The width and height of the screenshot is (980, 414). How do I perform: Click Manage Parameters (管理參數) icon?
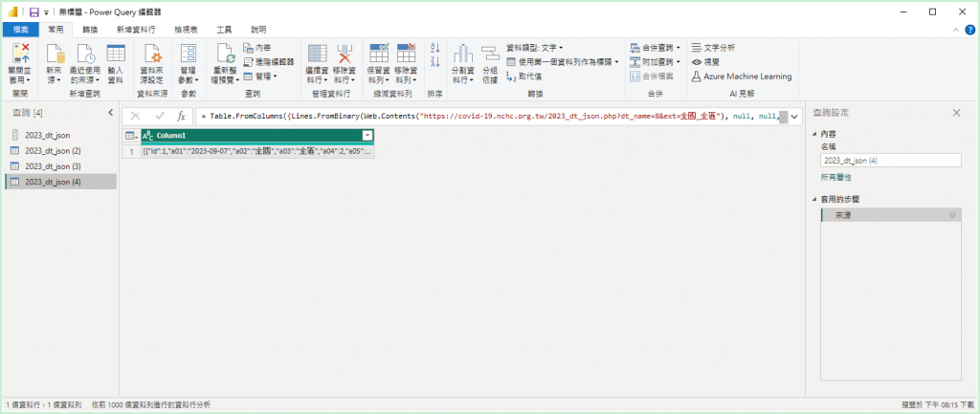pyautogui.click(x=189, y=54)
